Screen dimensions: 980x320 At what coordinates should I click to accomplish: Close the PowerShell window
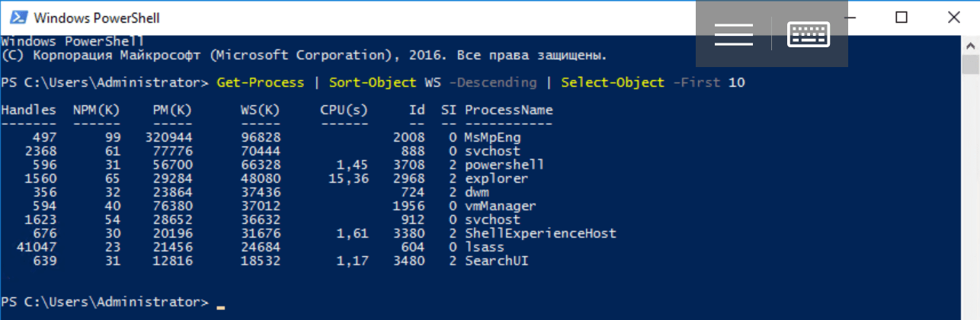coord(953,17)
